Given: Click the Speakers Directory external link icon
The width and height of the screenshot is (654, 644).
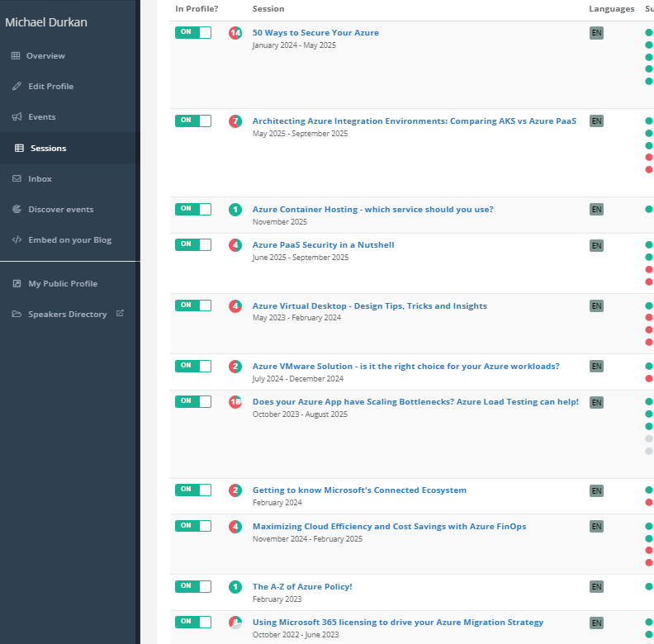Looking at the screenshot, I should [x=120, y=314].
